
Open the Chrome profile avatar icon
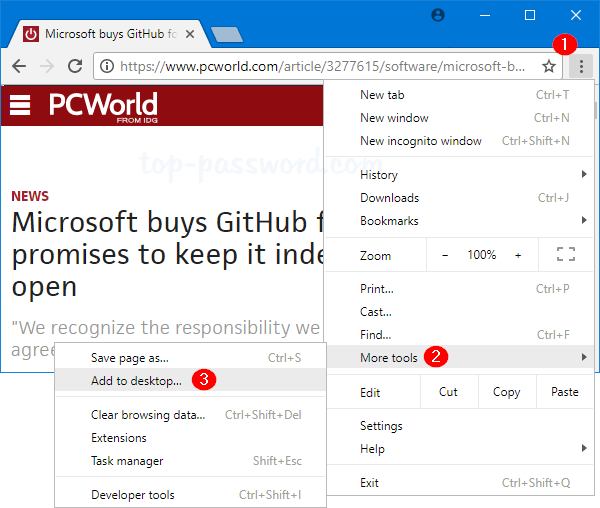[438, 15]
